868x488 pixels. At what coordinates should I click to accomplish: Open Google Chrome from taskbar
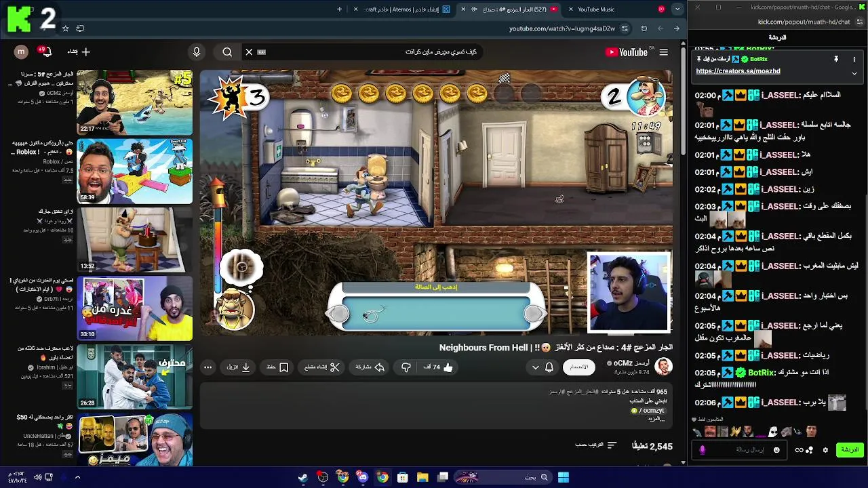click(x=383, y=478)
